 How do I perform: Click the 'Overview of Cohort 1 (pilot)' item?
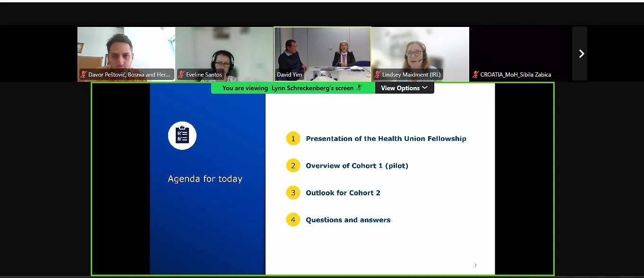tap(357, 166)
